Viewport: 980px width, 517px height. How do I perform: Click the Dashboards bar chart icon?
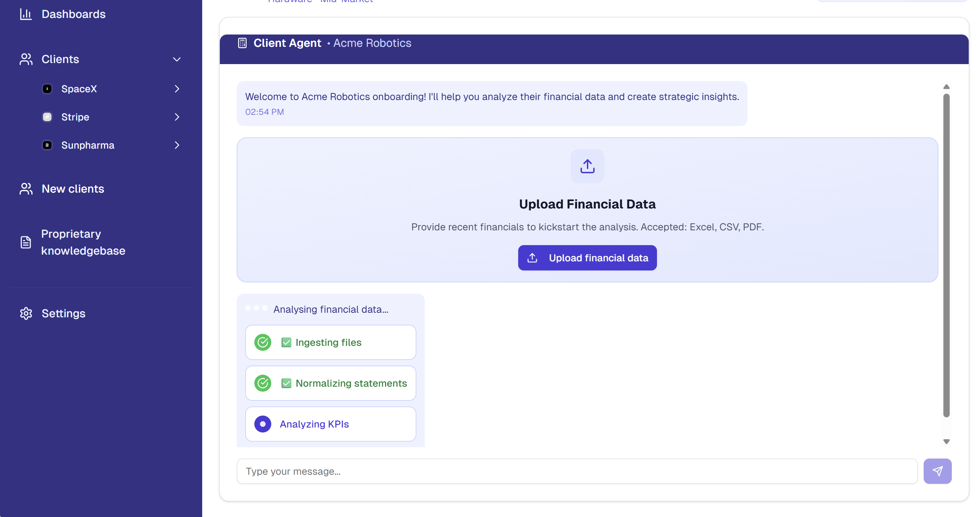tap(25, 14)
